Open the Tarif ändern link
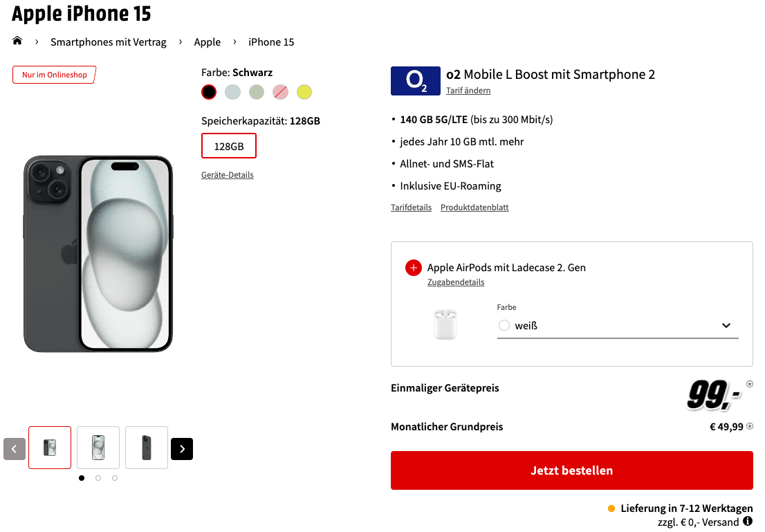Image resolution: width=765 pixels, height=532 pixels. [x=468, y=91]
